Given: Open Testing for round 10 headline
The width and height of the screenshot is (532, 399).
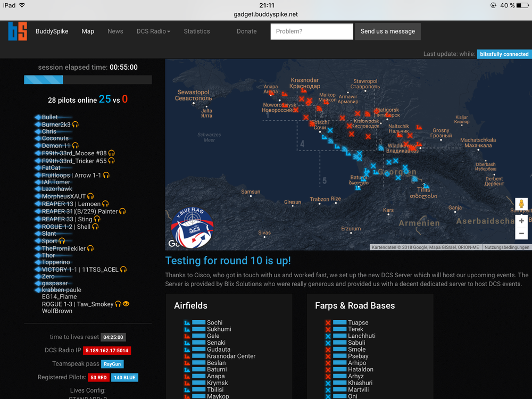Looking at the screenshot, I should pos(228,261).
